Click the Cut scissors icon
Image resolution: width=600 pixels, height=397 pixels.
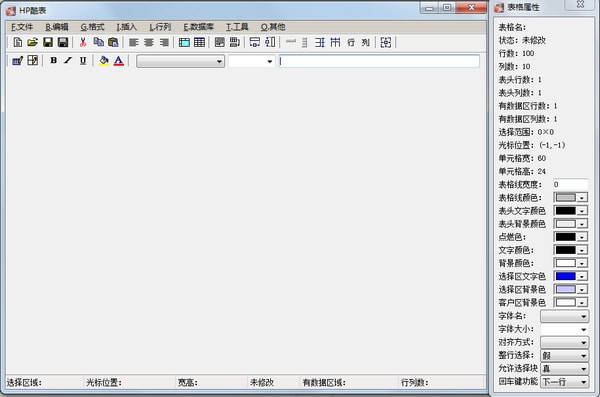83,42
